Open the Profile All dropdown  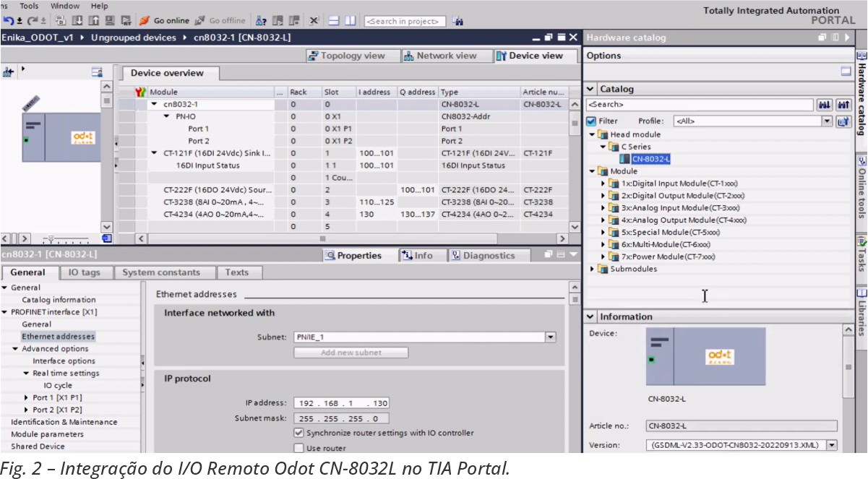(x=828, y=121)
